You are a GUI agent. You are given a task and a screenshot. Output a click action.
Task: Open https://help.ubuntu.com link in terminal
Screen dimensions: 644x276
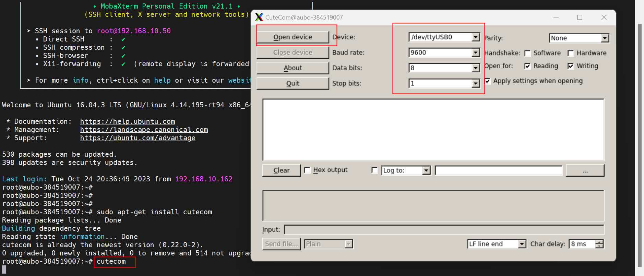[128, 121]
